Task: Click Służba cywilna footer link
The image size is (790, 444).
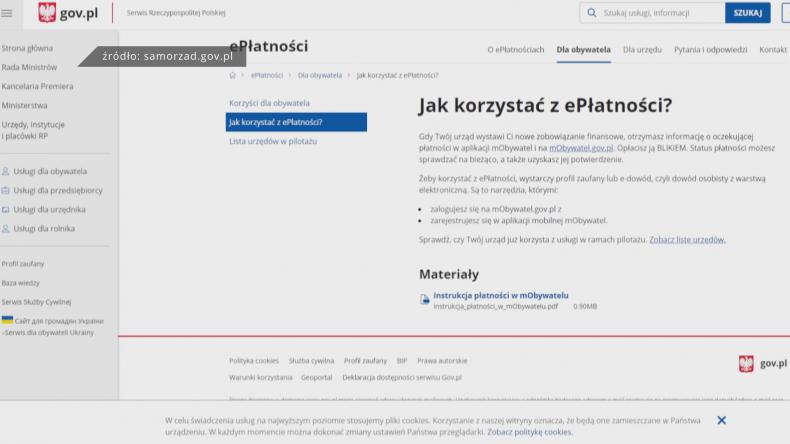Action: tap(311, 361)
